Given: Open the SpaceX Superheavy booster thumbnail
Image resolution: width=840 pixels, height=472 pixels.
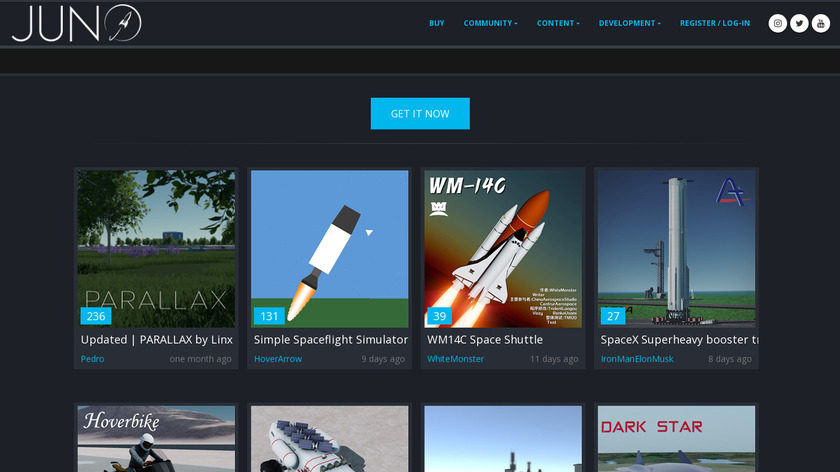Looking at the screenshot, I should [x=676, y=249].
